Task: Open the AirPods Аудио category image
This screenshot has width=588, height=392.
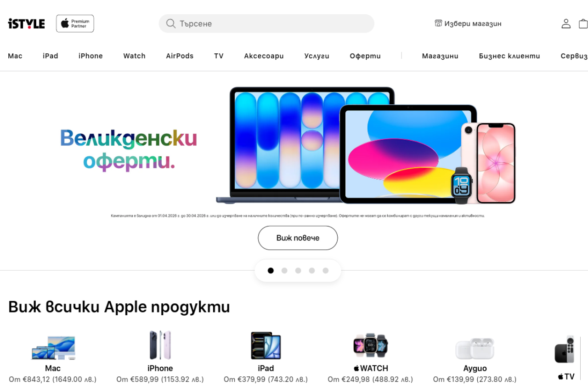Action: point(475,349)
